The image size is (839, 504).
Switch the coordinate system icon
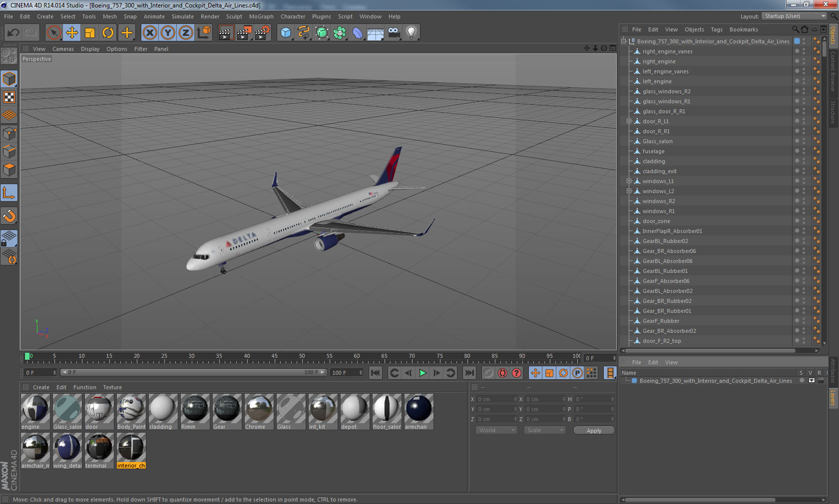204,33
